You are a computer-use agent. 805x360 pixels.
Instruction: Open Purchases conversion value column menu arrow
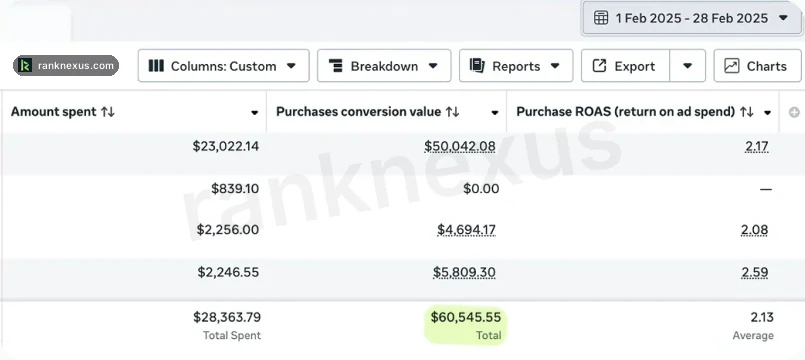click(495, 113)
